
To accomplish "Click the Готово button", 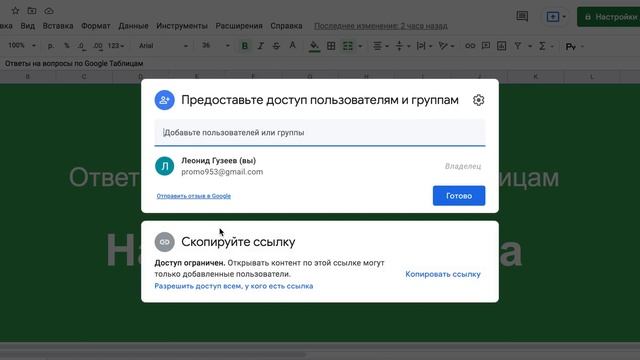I will point(459,196).
